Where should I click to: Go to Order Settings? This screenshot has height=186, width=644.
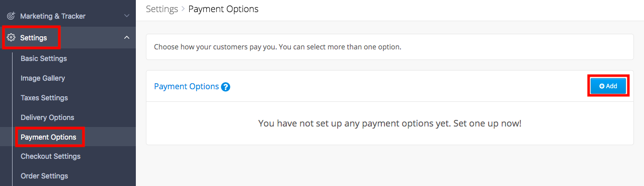44,176
